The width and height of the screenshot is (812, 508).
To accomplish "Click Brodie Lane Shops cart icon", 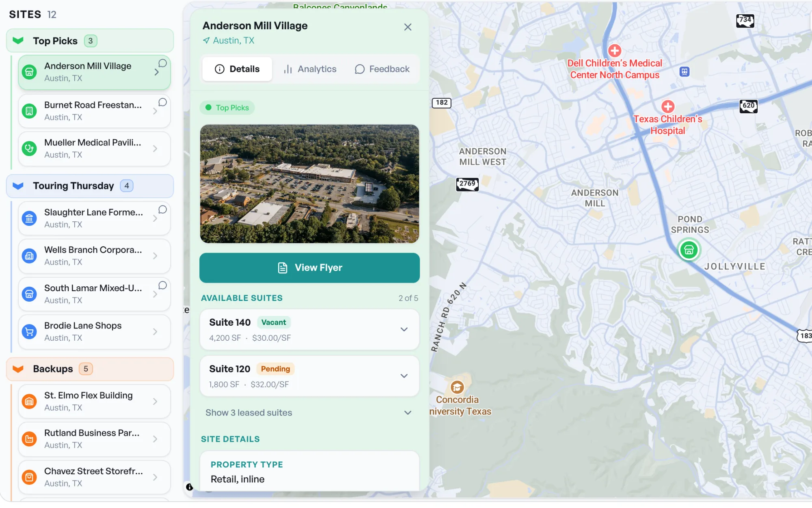I will [x=29, y=332].
